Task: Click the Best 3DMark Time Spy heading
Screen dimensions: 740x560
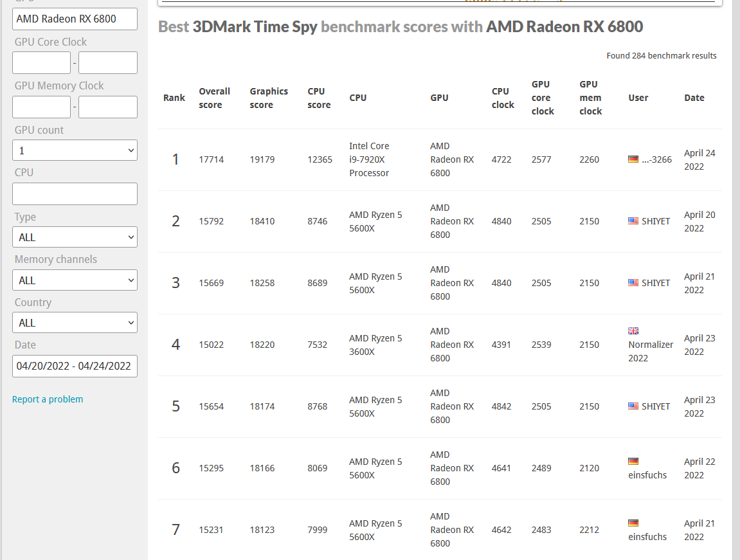Action: click(400, 27)
